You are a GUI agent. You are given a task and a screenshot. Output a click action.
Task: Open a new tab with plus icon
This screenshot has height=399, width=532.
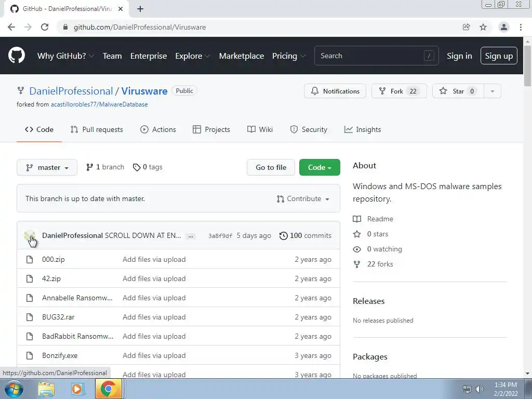point(140,9)
